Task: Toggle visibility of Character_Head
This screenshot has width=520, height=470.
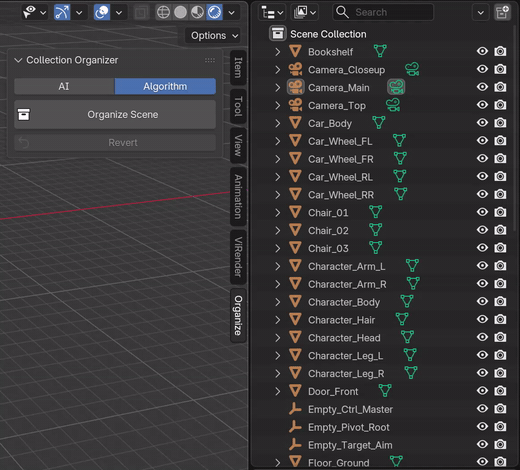Action: point(482,337)
